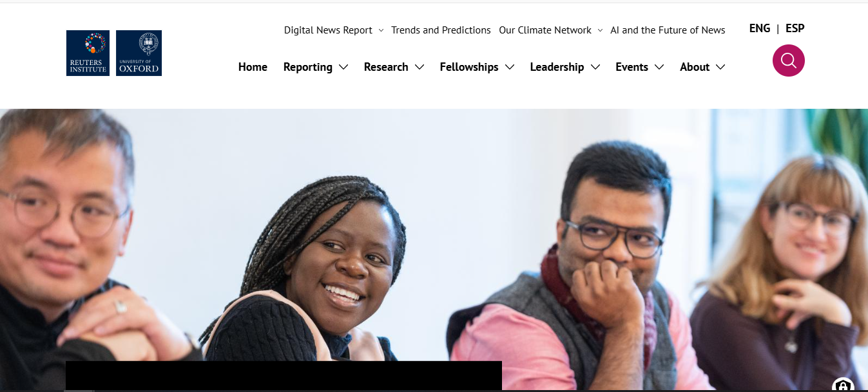Image resolution: width=868 pixels, height=392 pixels.
Task: Go to the Home menu item
Action: (x=253, y=67)
